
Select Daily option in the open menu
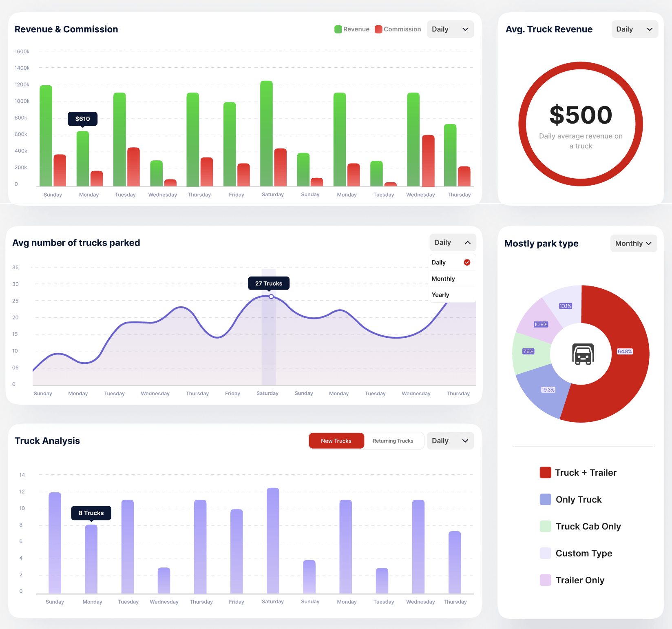453,262
